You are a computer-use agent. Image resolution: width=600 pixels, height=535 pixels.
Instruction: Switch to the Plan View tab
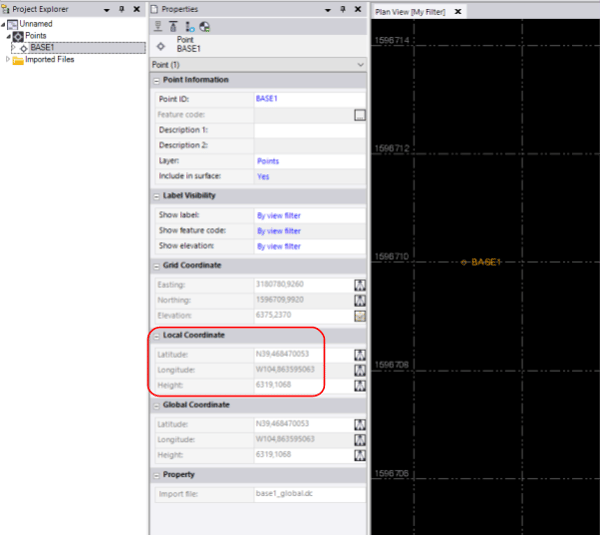(x=410, y=11)
